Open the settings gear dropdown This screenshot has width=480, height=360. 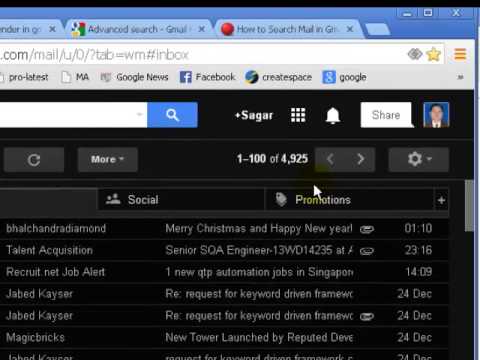click(x=419, y=159)
